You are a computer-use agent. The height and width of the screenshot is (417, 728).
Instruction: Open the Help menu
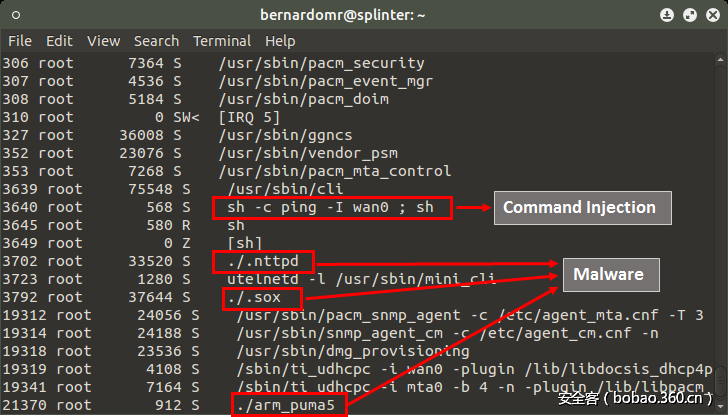tap(280, 41)
